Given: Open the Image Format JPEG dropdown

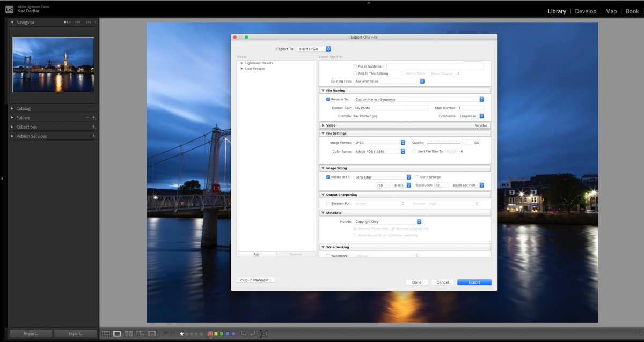Looking at the screenshot, I should coord(379,143).
